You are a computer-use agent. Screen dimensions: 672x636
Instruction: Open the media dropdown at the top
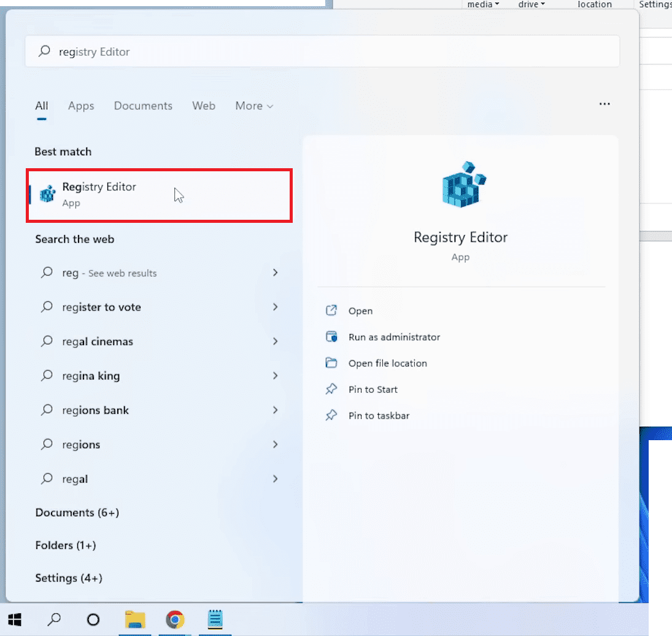(483, 4)
